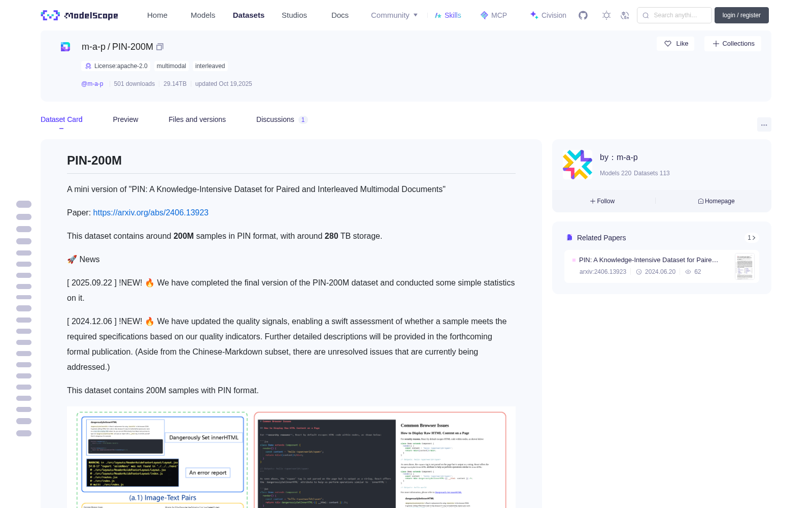The width and height of the screenshot is (812, 508).
Task: Open the Docs menu
Action: coord(340,15)
